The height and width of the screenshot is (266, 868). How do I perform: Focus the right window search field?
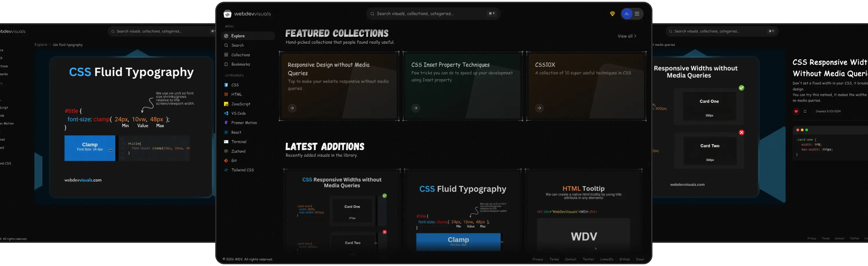pos(722,31)
